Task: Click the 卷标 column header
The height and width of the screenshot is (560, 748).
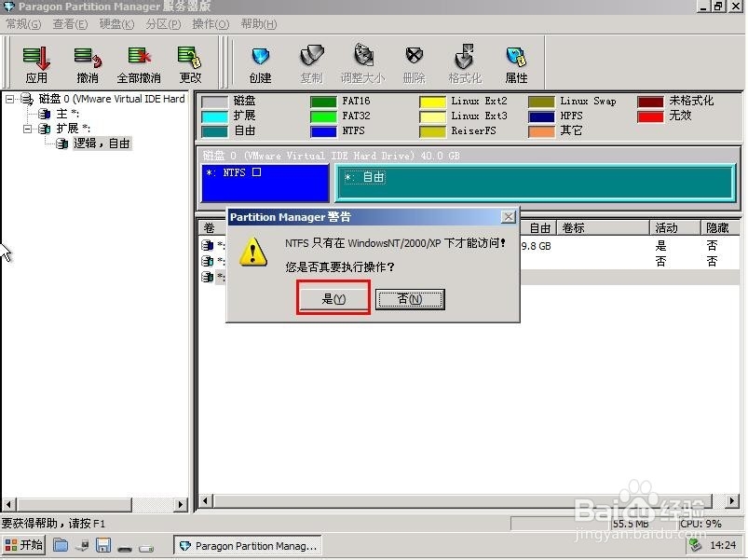Action: coord(603,228)
